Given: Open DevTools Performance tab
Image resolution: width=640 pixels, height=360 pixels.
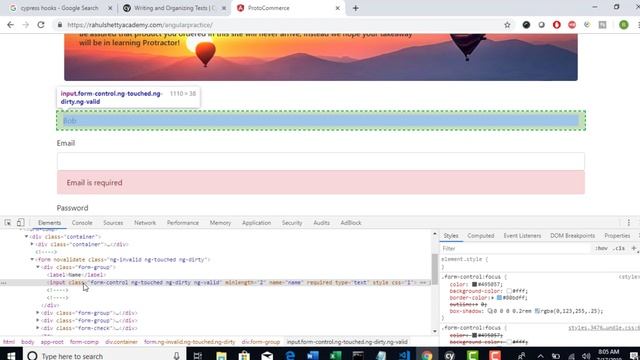Looking at the screenshot, I should [x=182, y=223].
